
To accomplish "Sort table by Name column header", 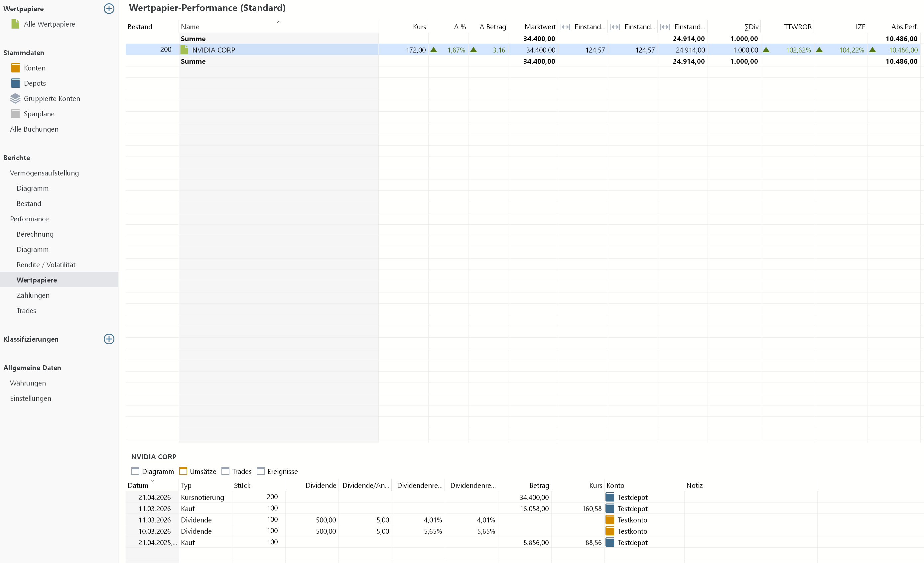I will point(190,27).
